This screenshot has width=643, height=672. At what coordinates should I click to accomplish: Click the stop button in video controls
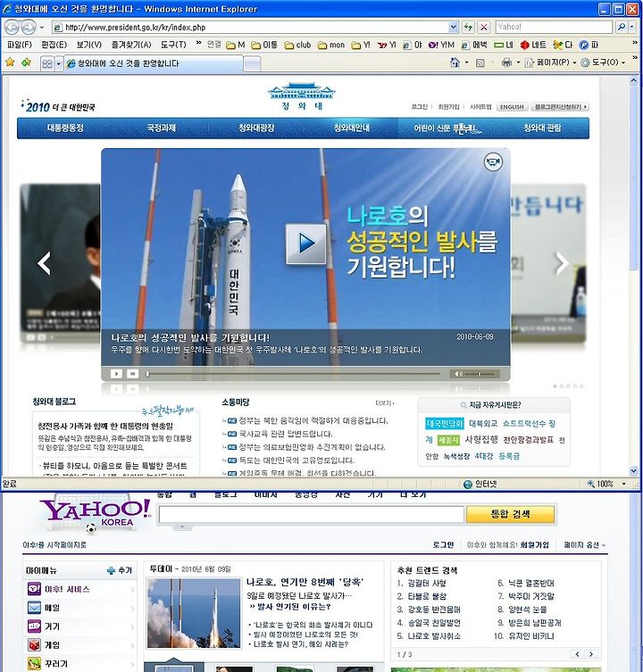point(132,374)
